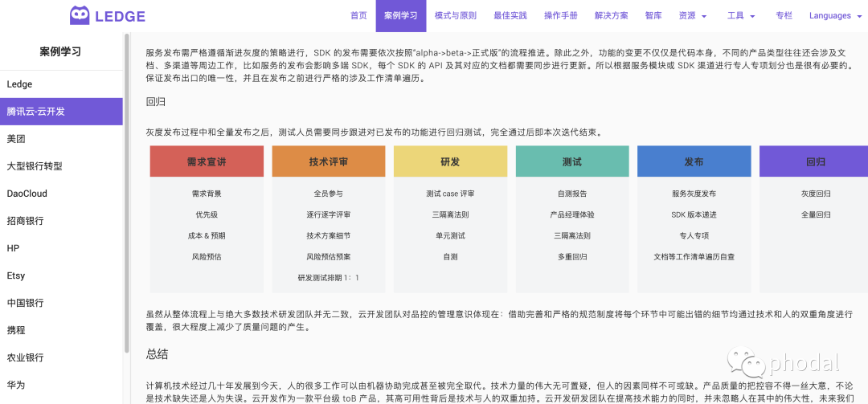Click the 研发测试排期 1：1 item
Viewport: 868px width, 404px height.
[x=328, y=278]
